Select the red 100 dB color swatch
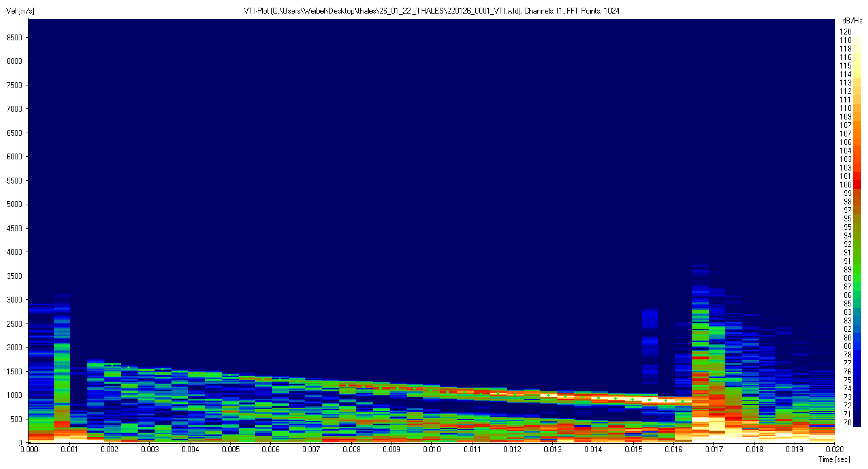This screenshot has width=868, height=469. (x=857, y=185)
